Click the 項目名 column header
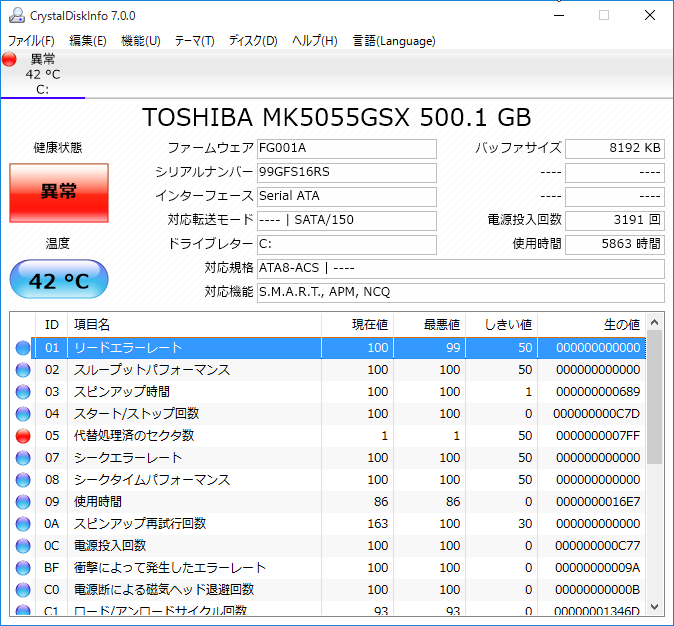Screen dimensions: 674x626 click(194, 325)
